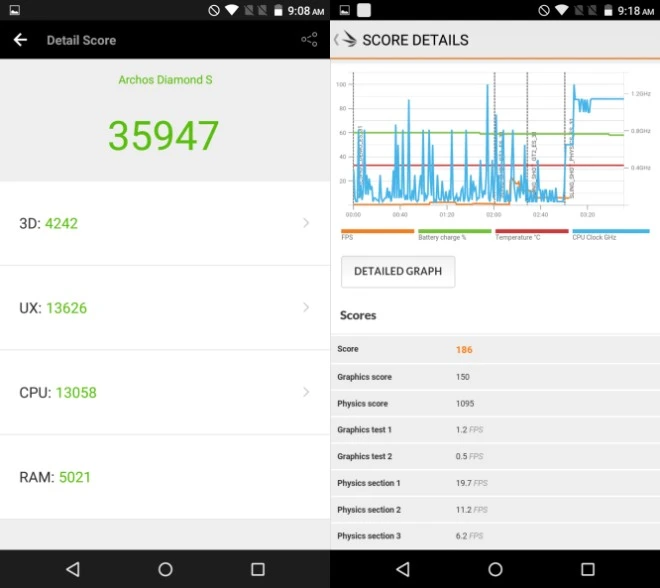Expand the 3D score chevron
The image size is (660, 588).
tap(306, 223)
